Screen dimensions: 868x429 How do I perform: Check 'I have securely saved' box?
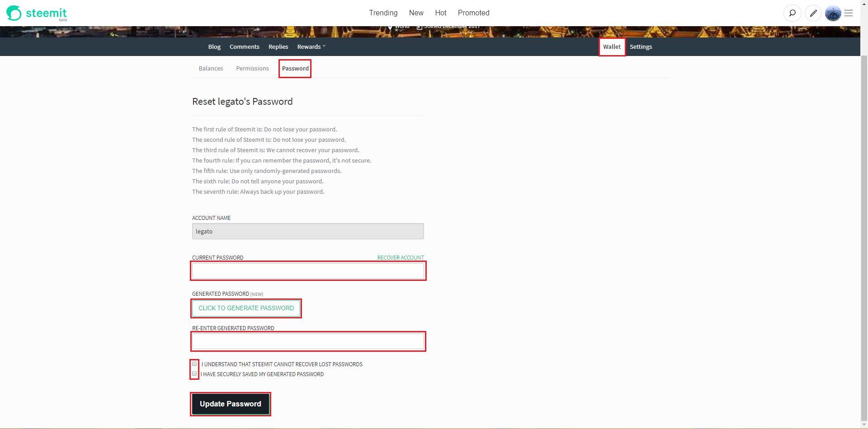pyautogui.click(x=194, y=373)
